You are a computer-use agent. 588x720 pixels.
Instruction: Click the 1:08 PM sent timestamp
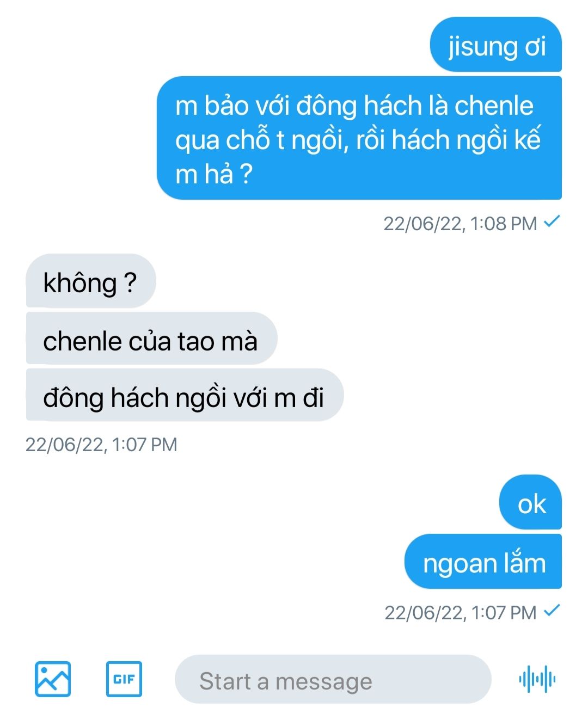pos(461,223)
